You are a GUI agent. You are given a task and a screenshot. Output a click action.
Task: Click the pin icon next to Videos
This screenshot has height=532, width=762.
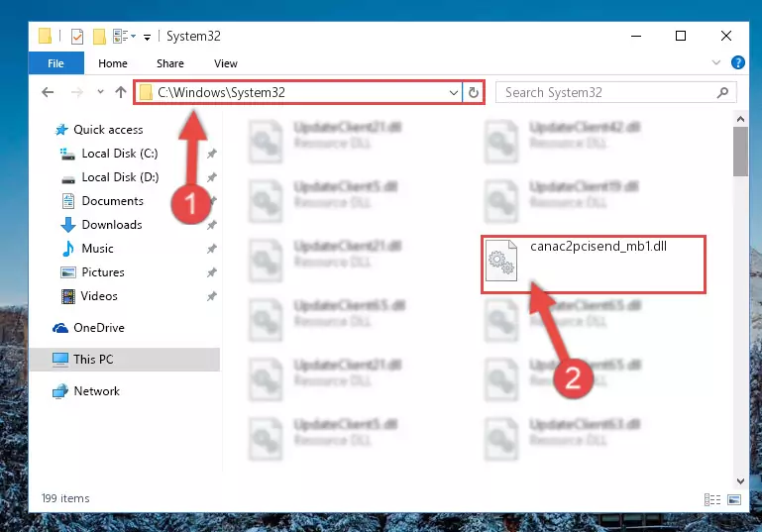tap(211, 296)
